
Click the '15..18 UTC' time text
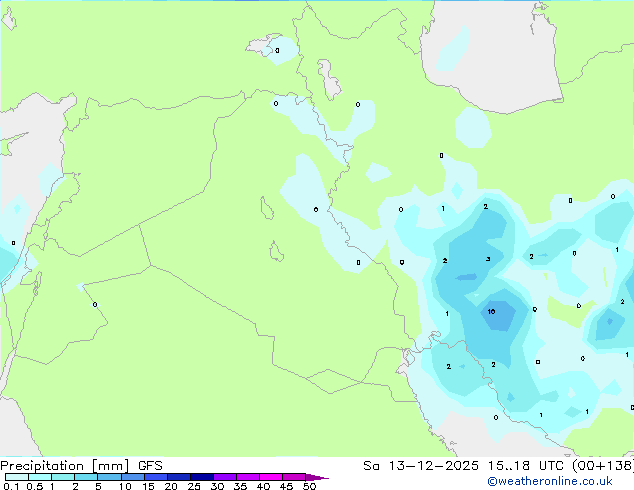[525, 466]
